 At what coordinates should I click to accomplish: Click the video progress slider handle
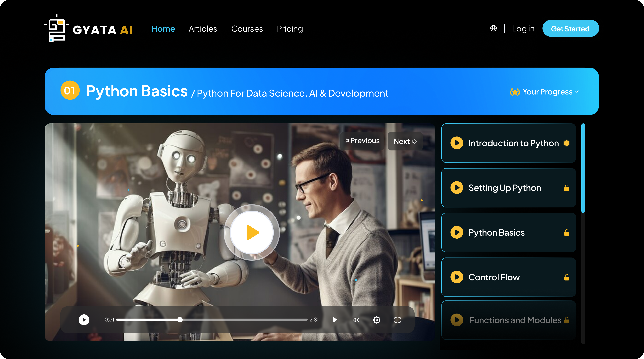(180, 320)
